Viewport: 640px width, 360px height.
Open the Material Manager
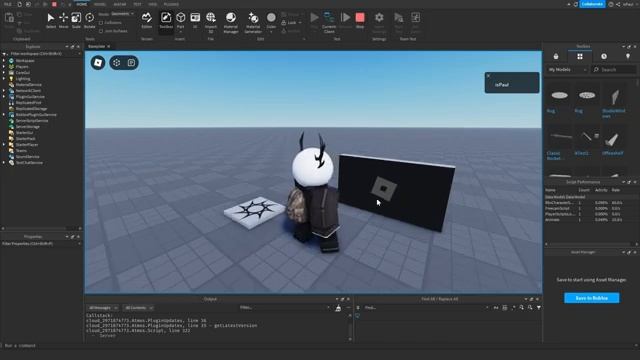[x=231, y=22]
